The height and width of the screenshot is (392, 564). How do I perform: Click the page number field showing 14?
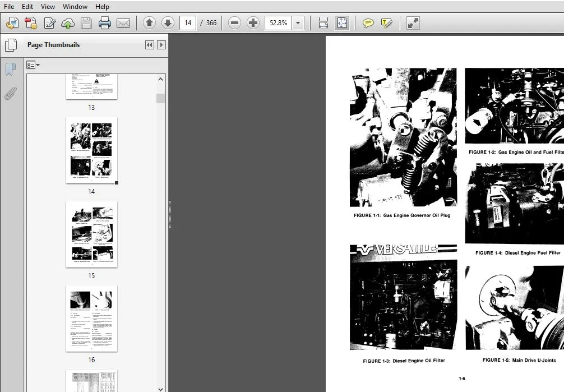(188, 23)
